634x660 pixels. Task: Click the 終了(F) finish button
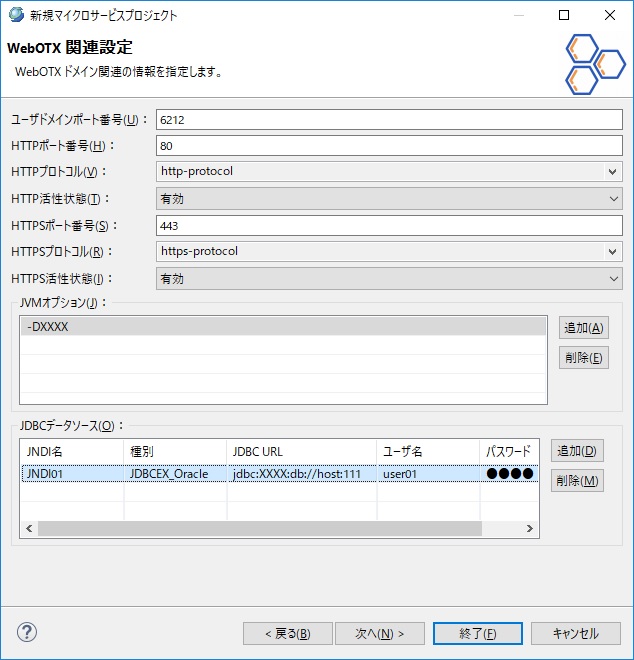point(477,633)
